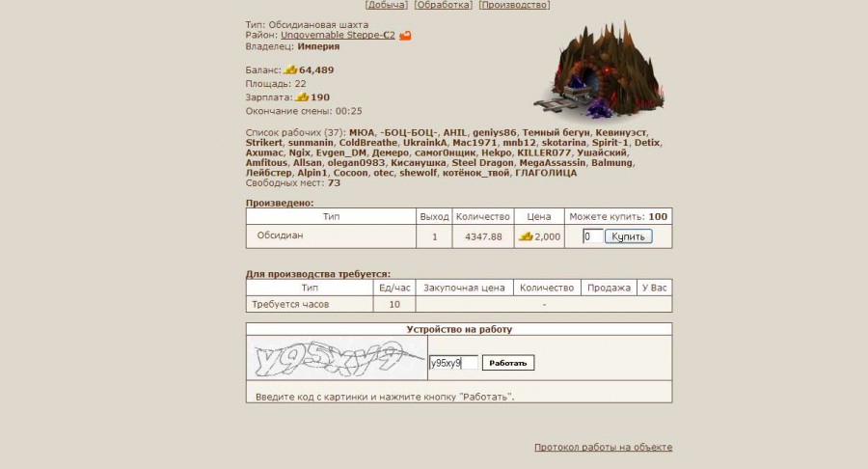Open worker MegaAssassin profile
This screenshot has height=469, width=868.
(552, 163)
